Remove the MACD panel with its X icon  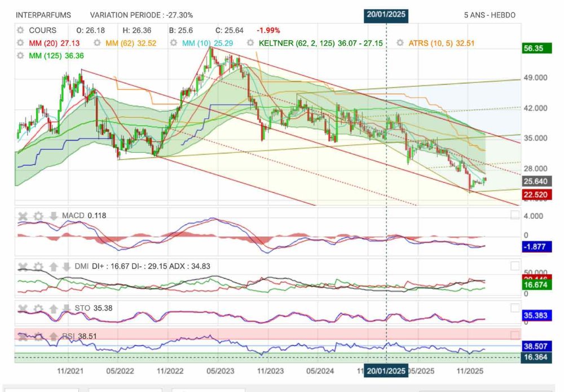click(x=23, y=216)
